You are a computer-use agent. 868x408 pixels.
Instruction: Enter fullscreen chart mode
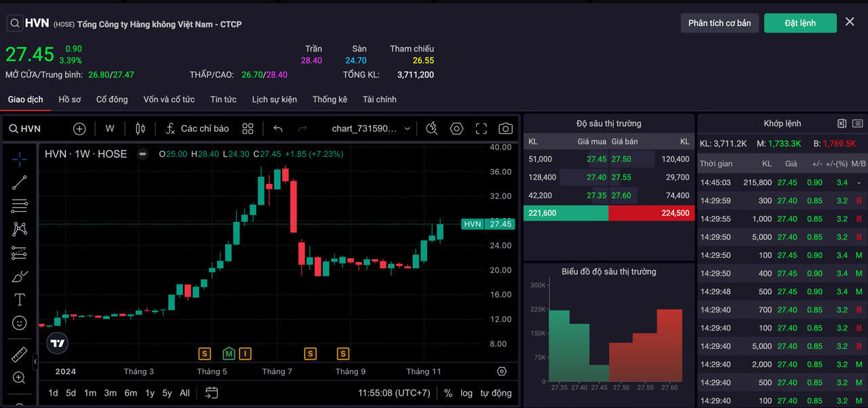tap(481, 128)
